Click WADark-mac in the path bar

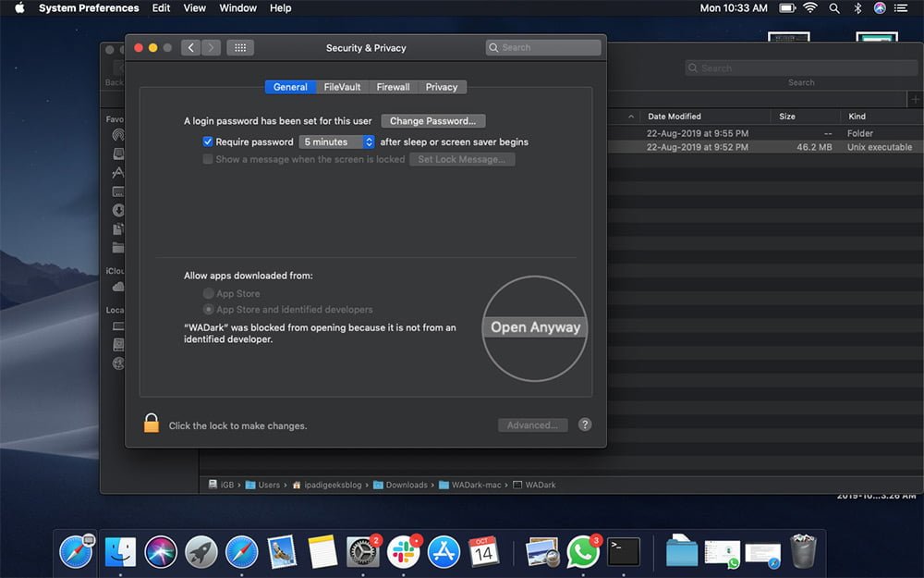point(470,485)
